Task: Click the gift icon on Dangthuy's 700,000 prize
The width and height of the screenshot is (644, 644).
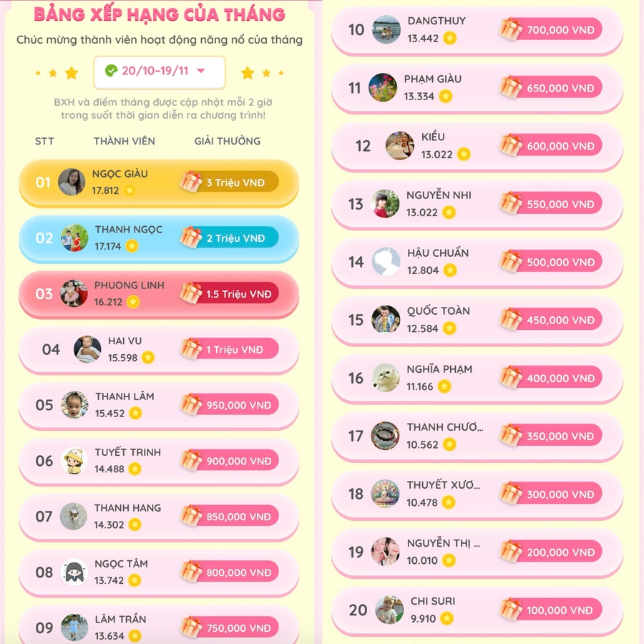Action: (x=511, y=29)
